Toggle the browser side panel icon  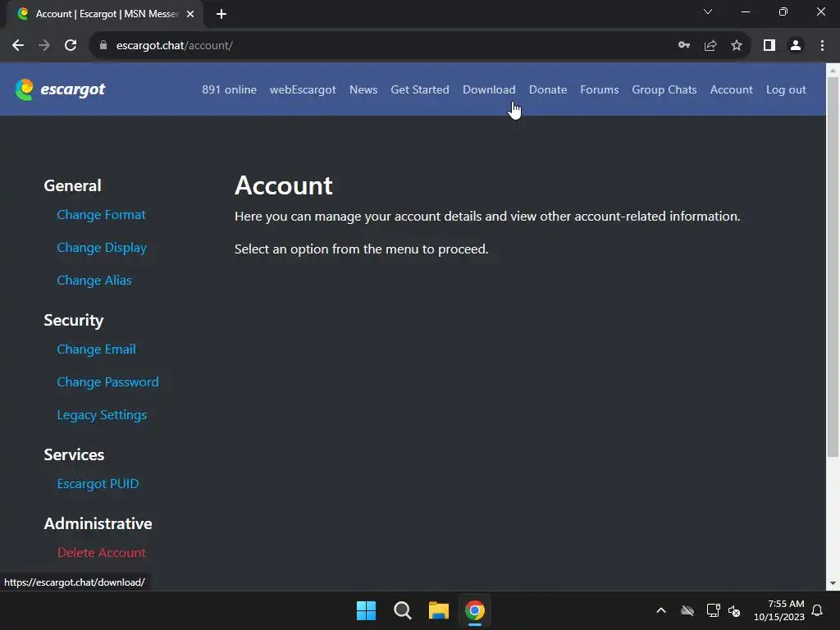tap(769, 46)
